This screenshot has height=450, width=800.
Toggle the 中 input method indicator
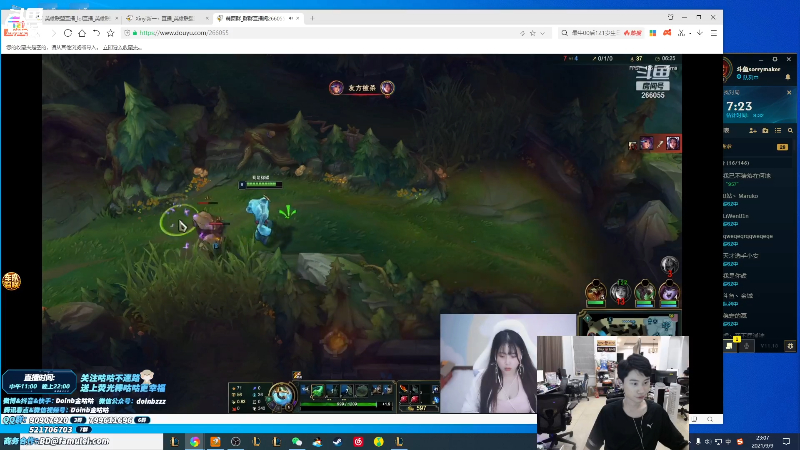[x=729, y=442]
